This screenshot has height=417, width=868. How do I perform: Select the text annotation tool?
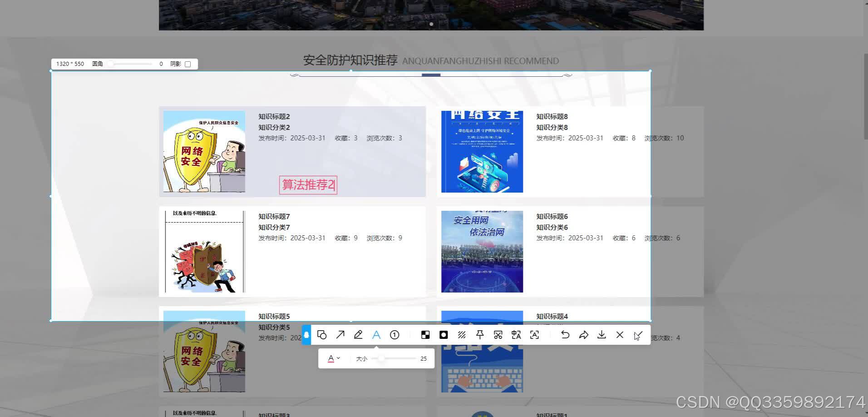(376, 335)
